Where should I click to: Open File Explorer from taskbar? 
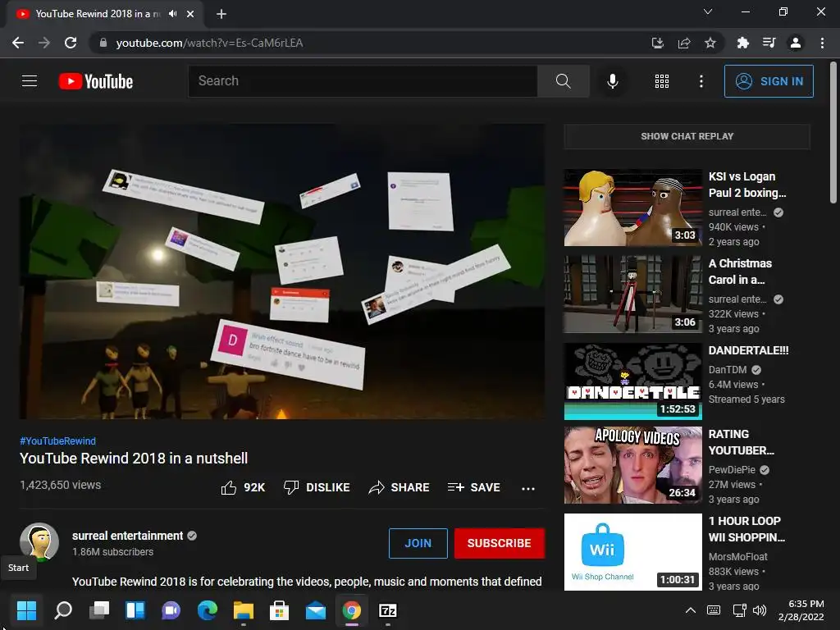[x=243, y=609]
